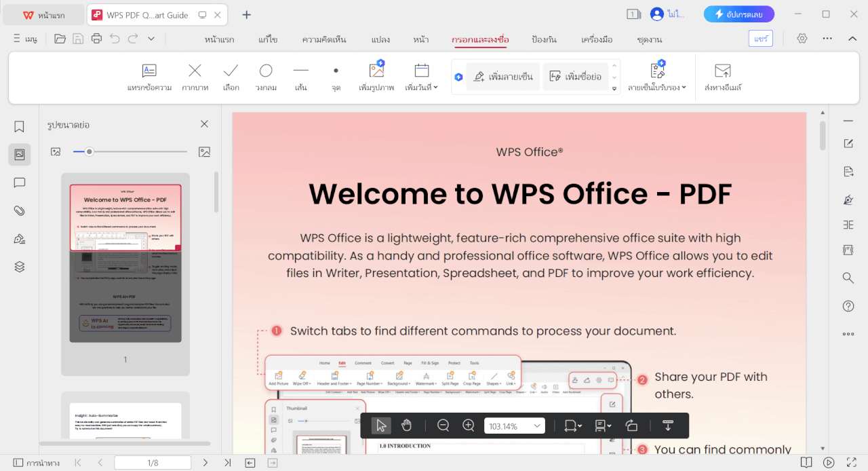Open the Certified Signature (ลายเซ็นใบรับรอง) dropdown
This screenshot has height=471, width=868.
click(x=657, y=77)
